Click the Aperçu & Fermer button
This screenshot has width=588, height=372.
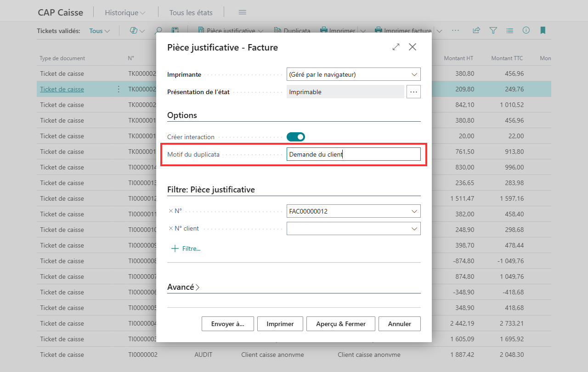341,324
